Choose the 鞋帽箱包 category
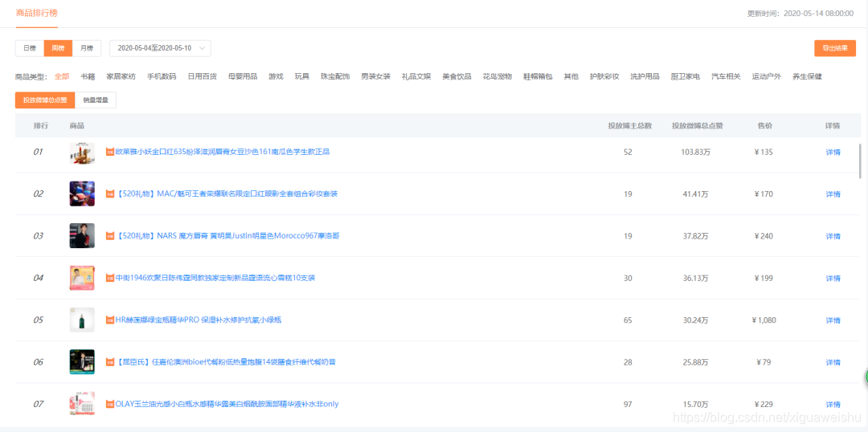The image size is (868, 432). click(x=538, y=76)
